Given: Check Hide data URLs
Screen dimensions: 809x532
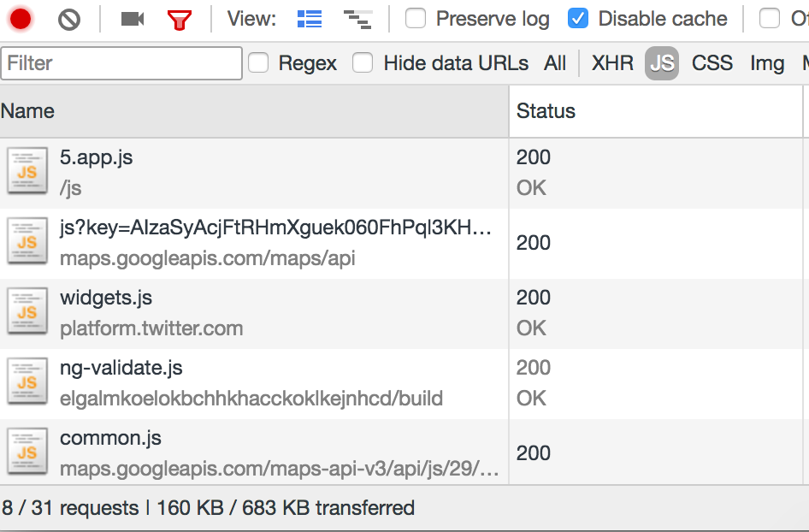Looking at the screenshot, I should coord(363,63).
